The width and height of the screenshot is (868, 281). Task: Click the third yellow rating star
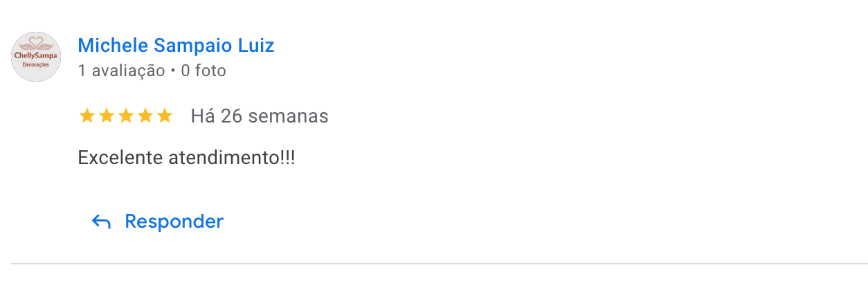pos(126,116)
